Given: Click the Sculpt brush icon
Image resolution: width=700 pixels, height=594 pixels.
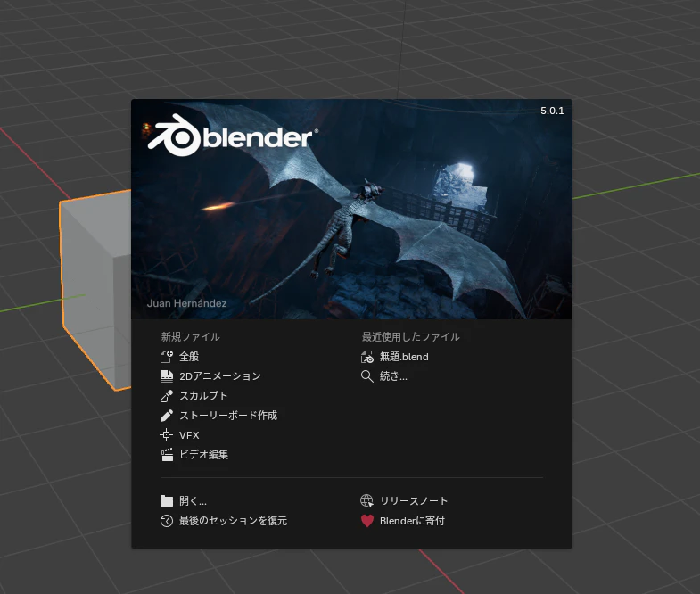Looking at the screenshot, I should [167, 396].
